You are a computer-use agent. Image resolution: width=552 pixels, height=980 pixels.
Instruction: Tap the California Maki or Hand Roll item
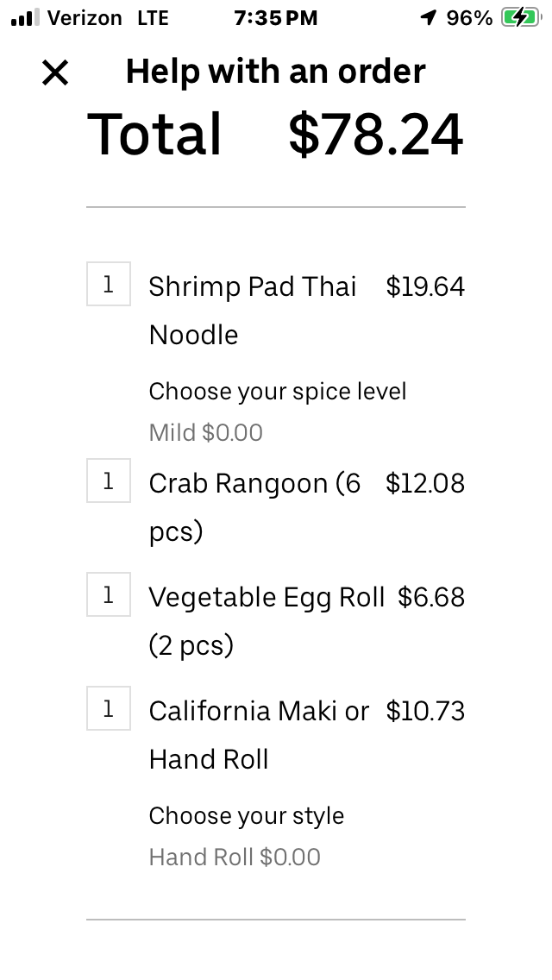pyautogui.click(x=259, y=735)
